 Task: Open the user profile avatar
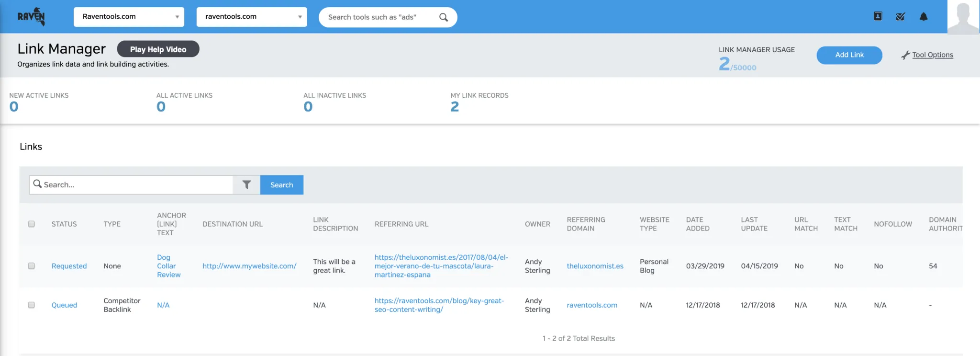[963, 17]
